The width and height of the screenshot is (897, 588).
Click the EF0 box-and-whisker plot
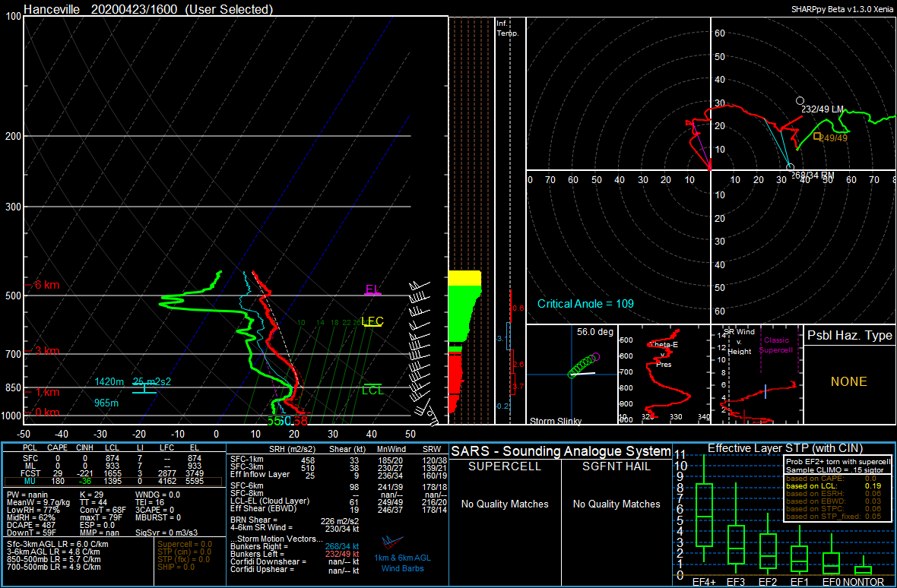pos(831,556)
